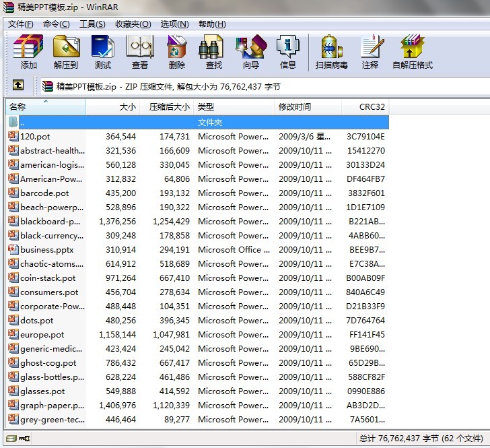
Task: Click the size value 1,406,976
Action: tap(118, 405)
